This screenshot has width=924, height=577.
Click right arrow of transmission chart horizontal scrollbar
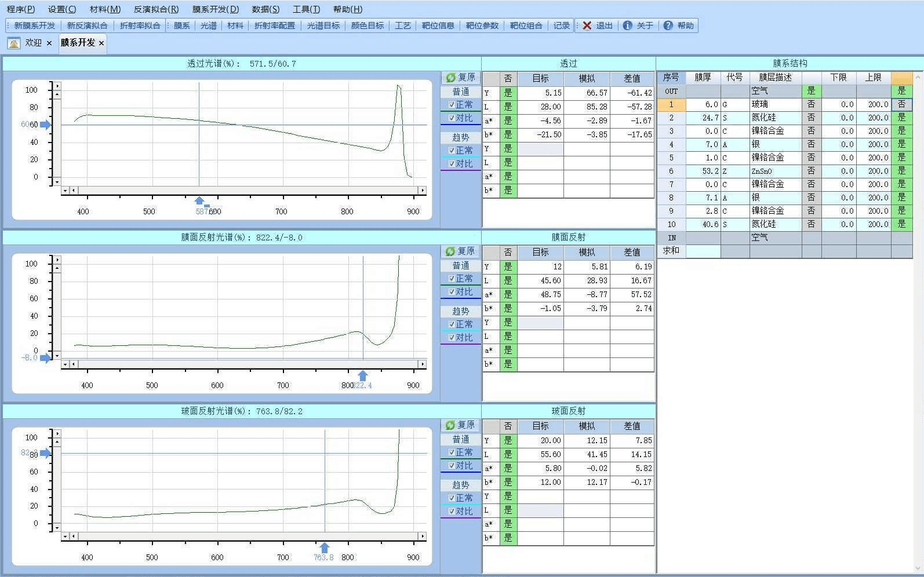tap(423, 190)
